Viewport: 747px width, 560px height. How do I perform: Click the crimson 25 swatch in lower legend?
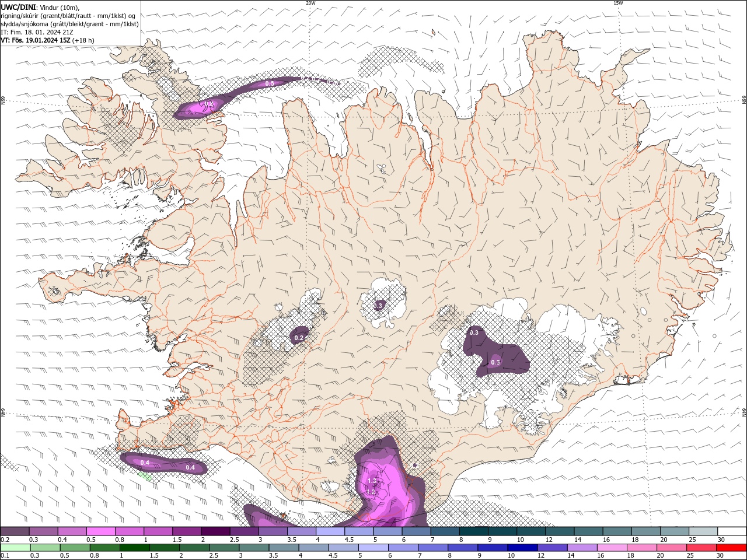point(701,548)
